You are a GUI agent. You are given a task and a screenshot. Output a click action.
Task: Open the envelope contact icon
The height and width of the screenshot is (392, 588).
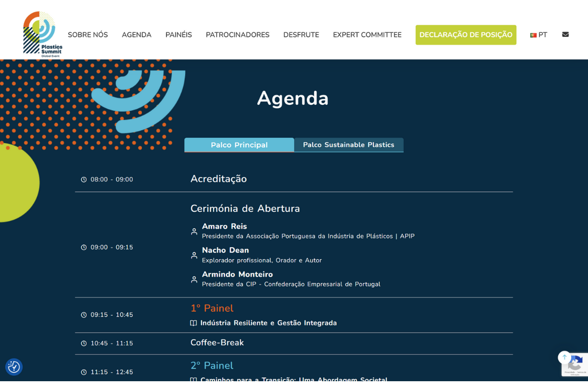click(565, 35)
